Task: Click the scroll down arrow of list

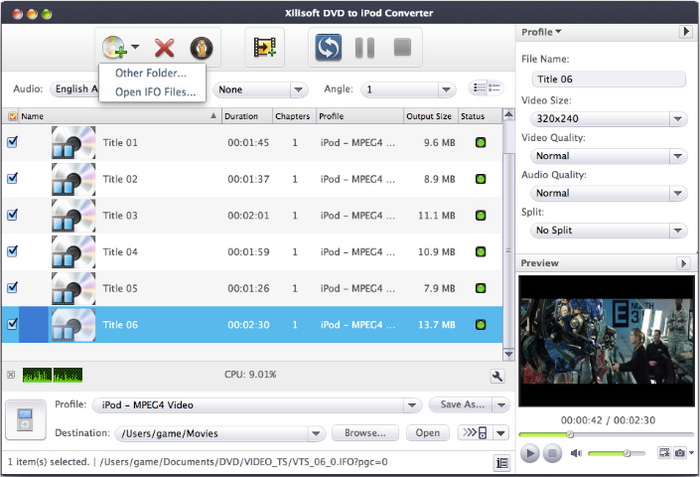Action: [x=508, y=355]
